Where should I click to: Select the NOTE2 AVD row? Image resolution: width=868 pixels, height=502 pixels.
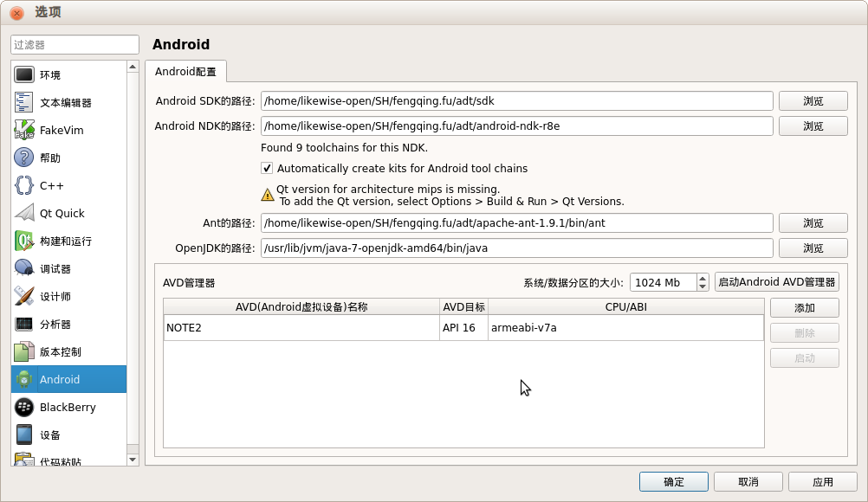[x=463, y=328]
